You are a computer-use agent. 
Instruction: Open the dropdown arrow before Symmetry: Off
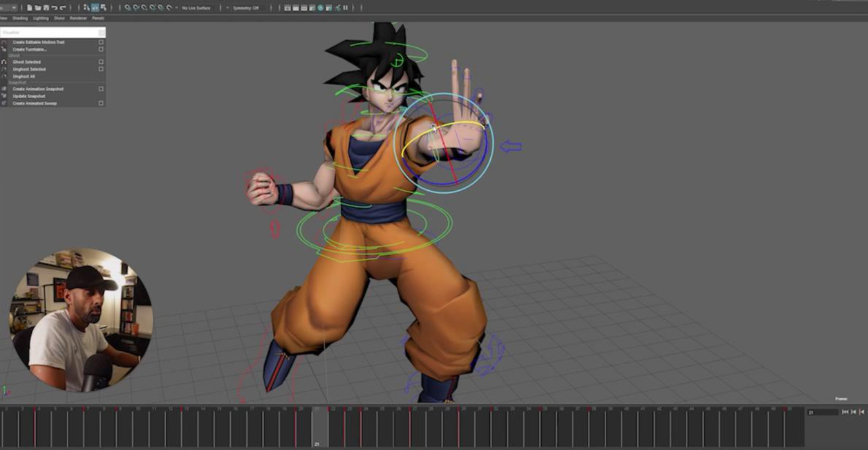pos(228,8)
